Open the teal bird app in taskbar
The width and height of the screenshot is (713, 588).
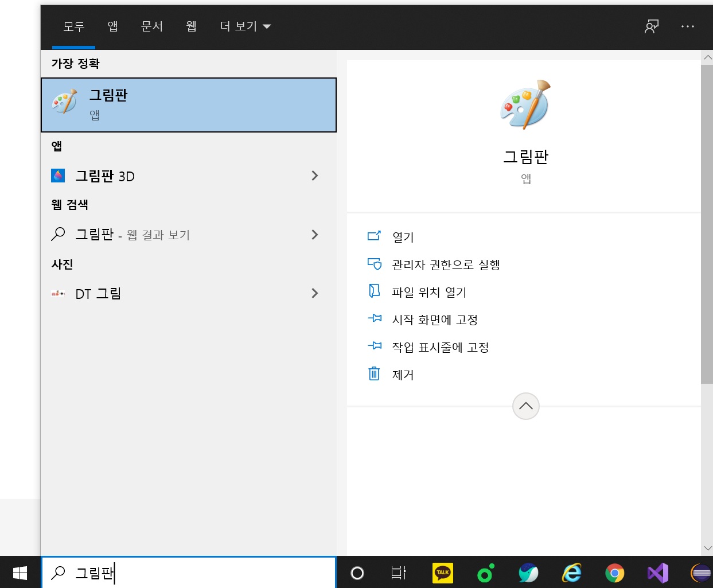click(x=528, y=573)
